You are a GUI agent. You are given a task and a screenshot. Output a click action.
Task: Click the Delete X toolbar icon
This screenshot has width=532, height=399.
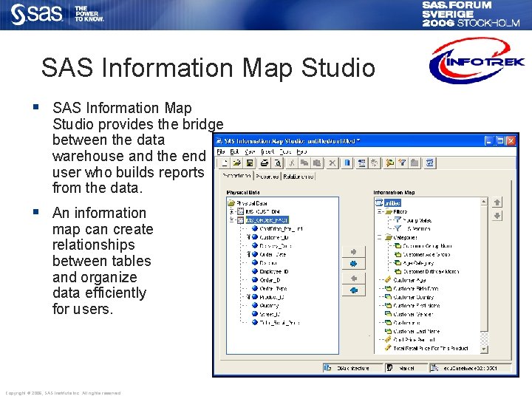[x=332, y=163]
